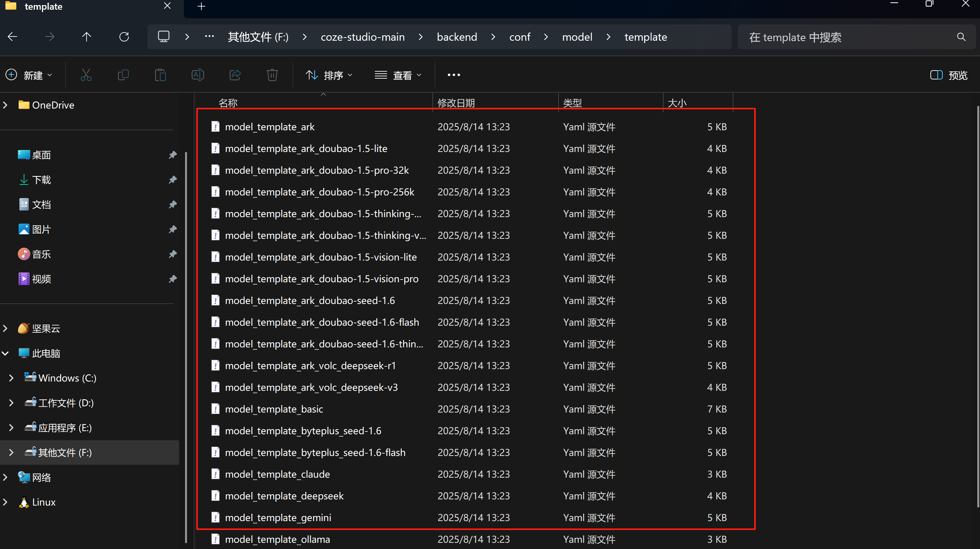Image resolution: width=980 pixels, height=549 pixels.
Task: Click the Copy icon in toolbar
Action: tap(123, 75)
